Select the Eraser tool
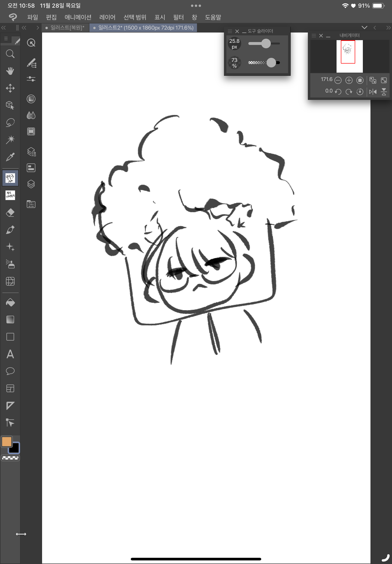This screenshot has width=392, height=564. (x=10, y=212)
